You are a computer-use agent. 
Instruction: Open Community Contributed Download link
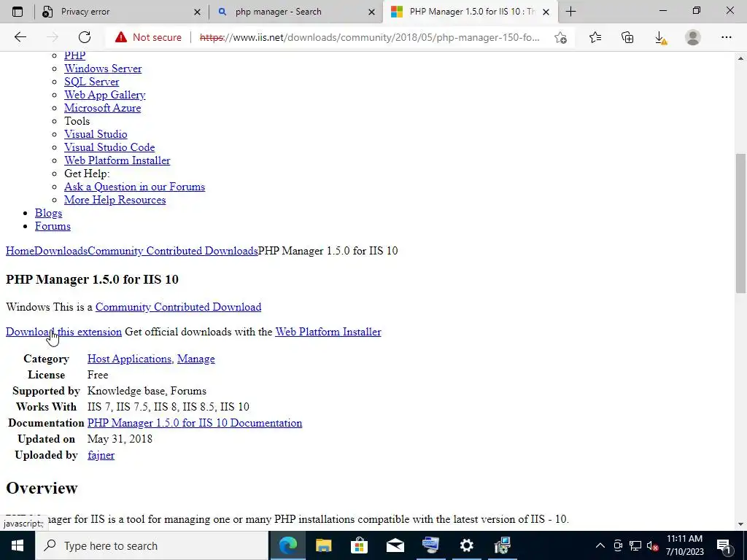click(x=178, y=307)
